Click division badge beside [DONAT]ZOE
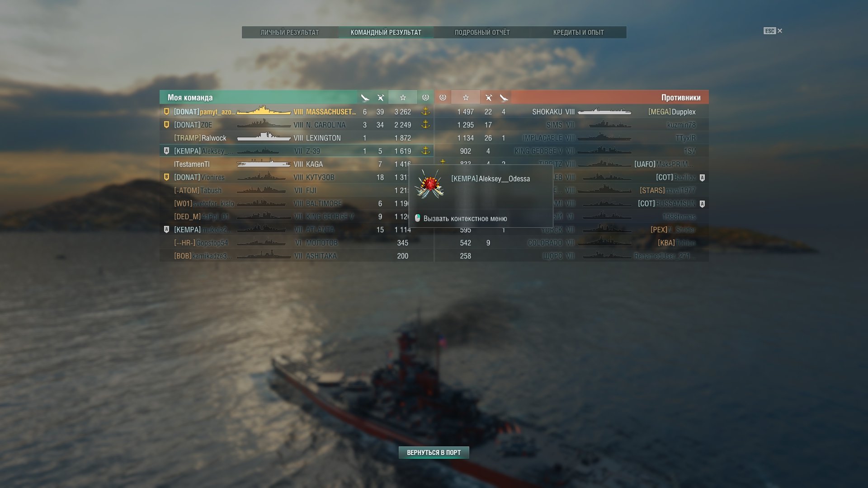 [x=166, y=125]
